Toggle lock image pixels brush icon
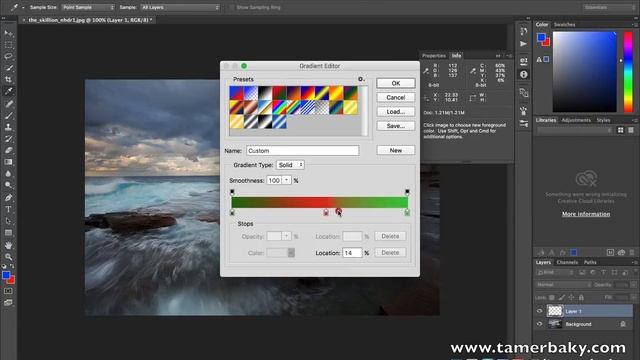 (562, 298)
